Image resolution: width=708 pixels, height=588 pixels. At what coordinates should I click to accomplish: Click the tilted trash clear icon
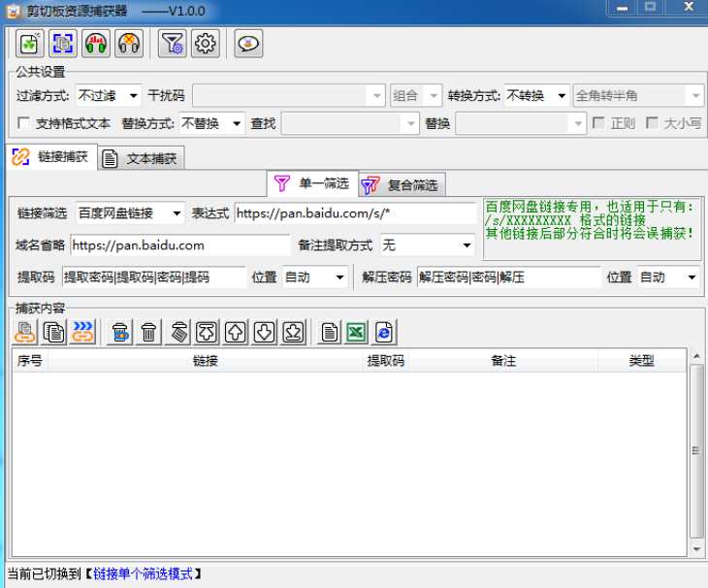click(178, 333)
